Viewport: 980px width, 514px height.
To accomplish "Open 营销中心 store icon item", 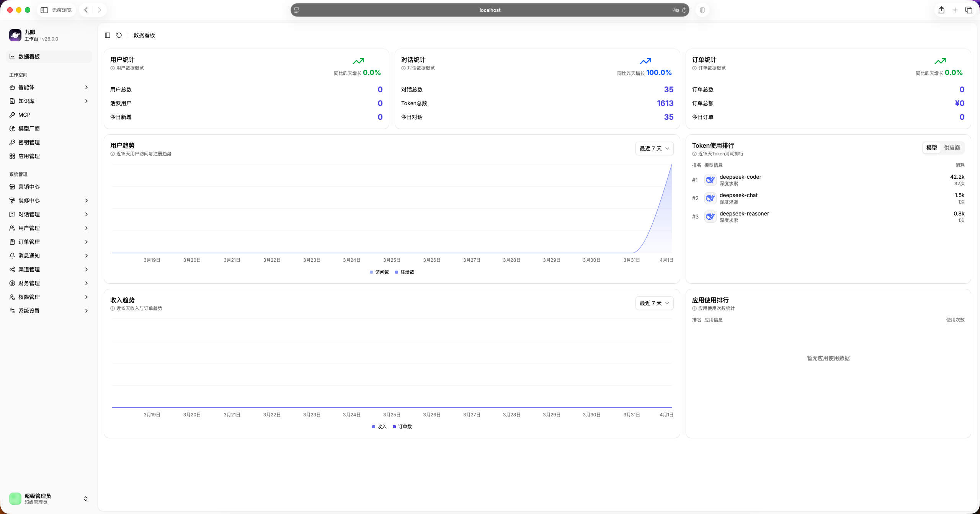I will coord(12,187).
